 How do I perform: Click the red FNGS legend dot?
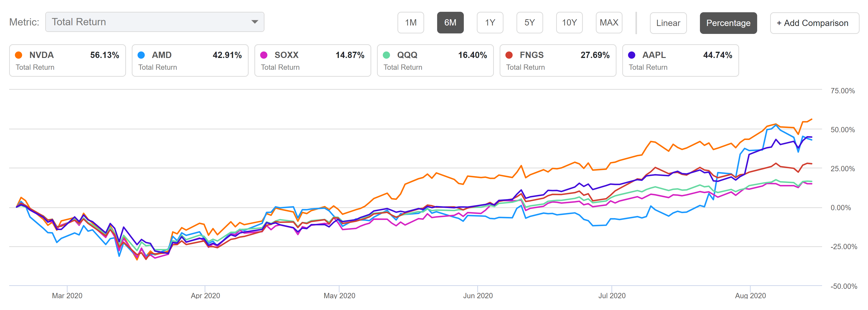(509, 55)
